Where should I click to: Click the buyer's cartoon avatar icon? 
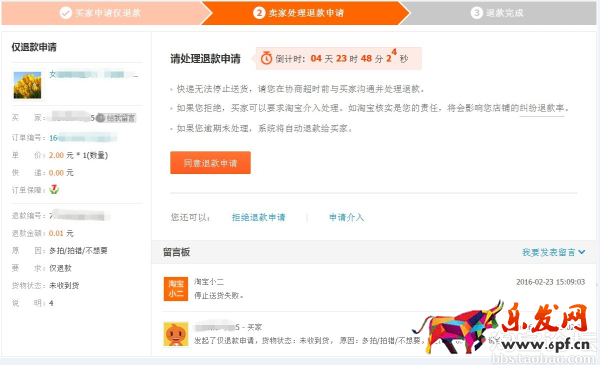pos(176,334)
